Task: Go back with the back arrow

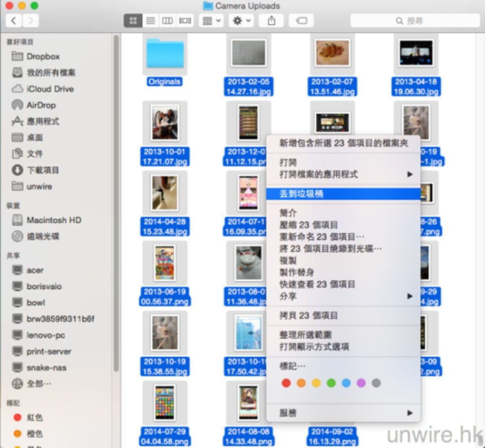Action: coord(14,20)
